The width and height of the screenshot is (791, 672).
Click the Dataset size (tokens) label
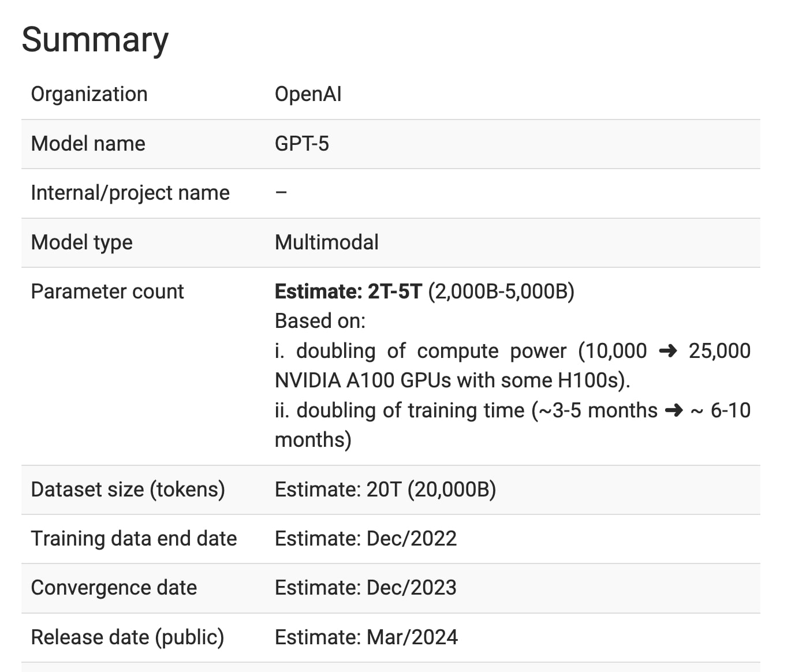pyautogui.click(x=128, y=490)
